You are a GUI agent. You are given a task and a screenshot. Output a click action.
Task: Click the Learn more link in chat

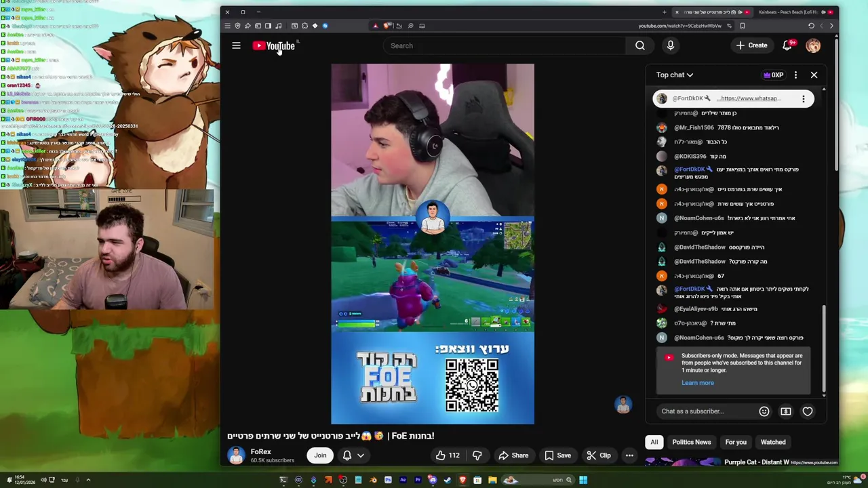[x=698, y=383]
